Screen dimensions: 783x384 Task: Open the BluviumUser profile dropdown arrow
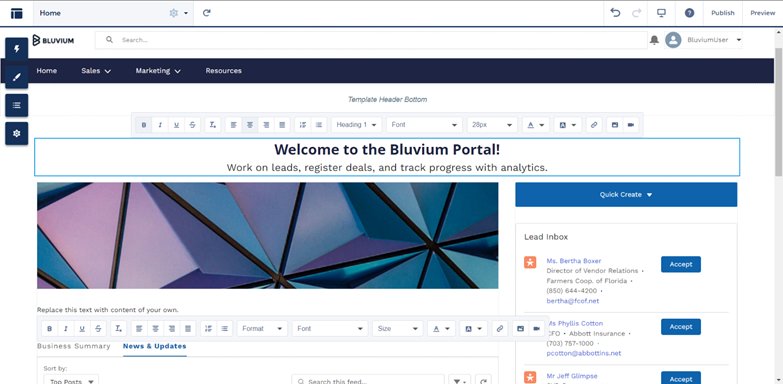click(739, 40)
